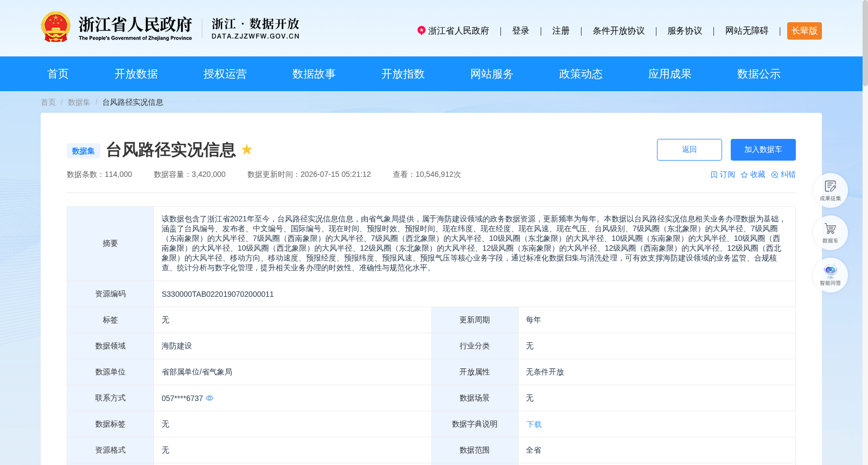The height and width of the screenshot is (465, 868).
Task: Download the 数据字典说明 via 下载 link
Action: pyautogui.click(x=534, y=424)
